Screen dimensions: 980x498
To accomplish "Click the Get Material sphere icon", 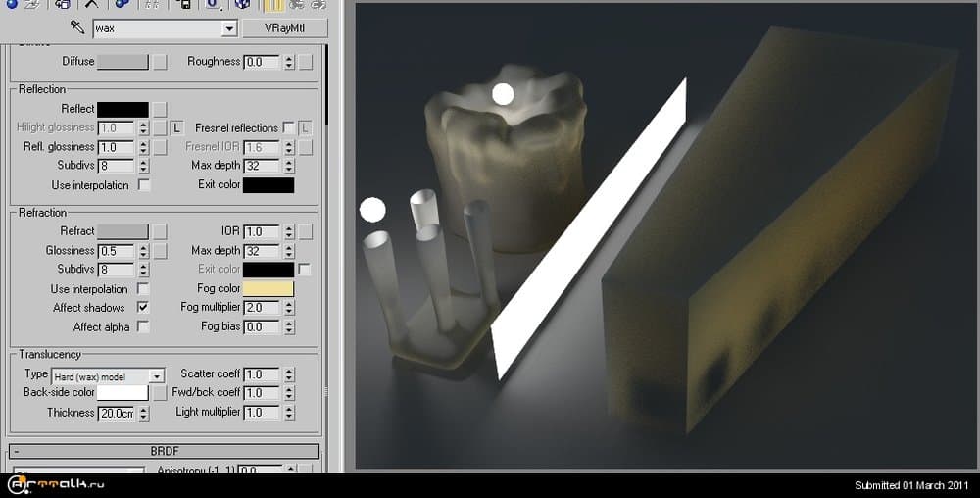I will pos(11,4).
